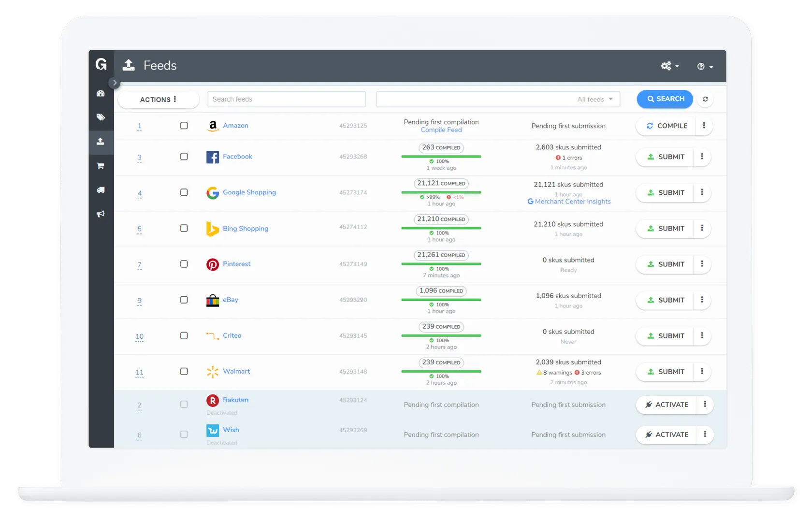The width and height of the screenshot is (812, 522).
Task: Check the Pinterest feed checkbox
Action: tap(184, 264)
